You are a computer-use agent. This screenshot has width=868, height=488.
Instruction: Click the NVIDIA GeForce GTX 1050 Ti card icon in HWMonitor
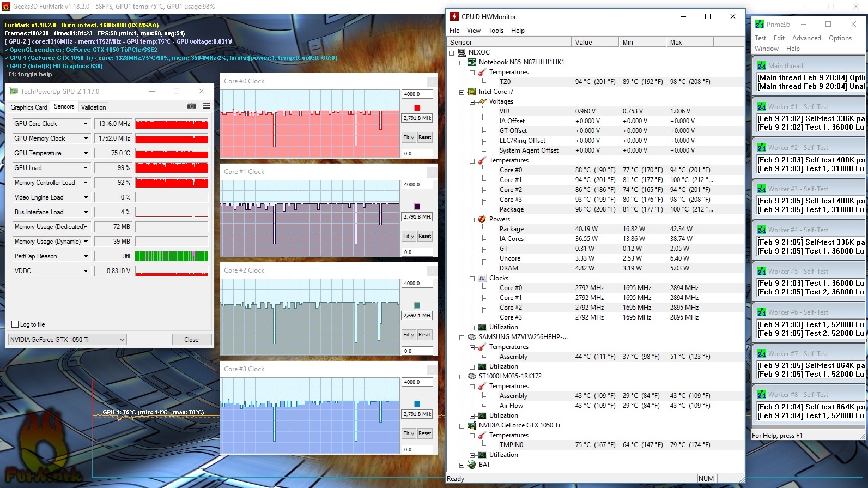pos(472,425)
